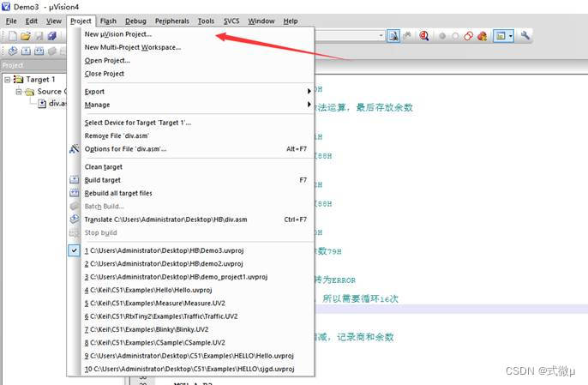
Task: Click the Translate toolbar icon in build toolbar
Action: 13,51
